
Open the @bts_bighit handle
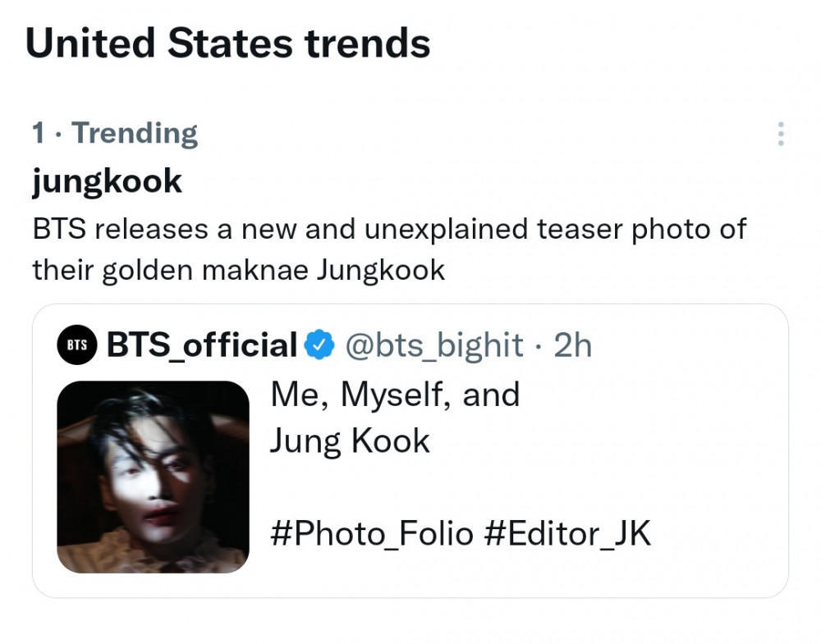pyautogui.click(x=433, y=346)
